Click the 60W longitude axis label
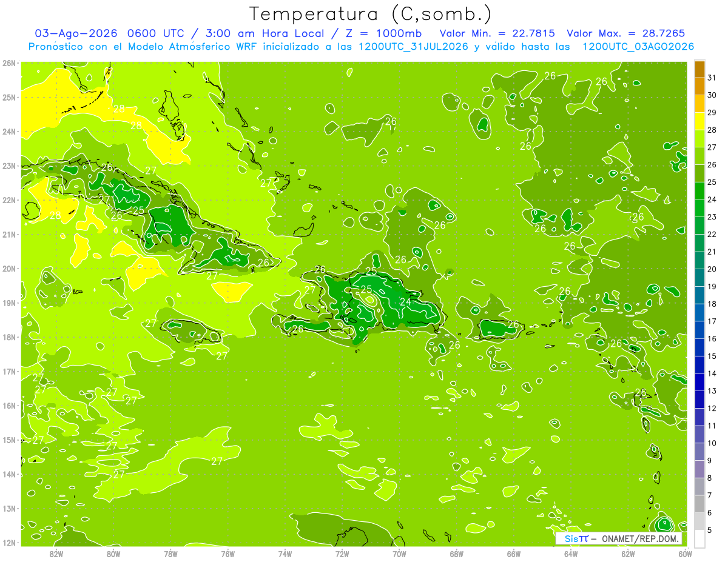 (x=686, y=554)
